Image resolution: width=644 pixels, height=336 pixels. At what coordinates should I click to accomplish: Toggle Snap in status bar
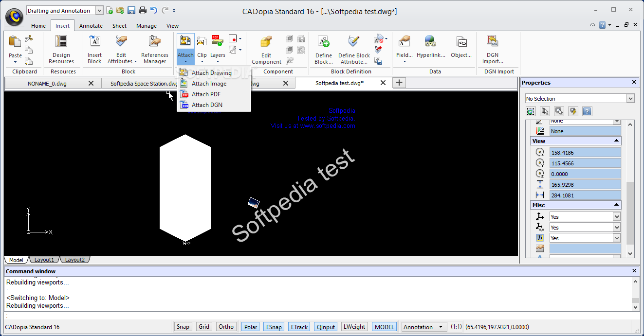183,327
